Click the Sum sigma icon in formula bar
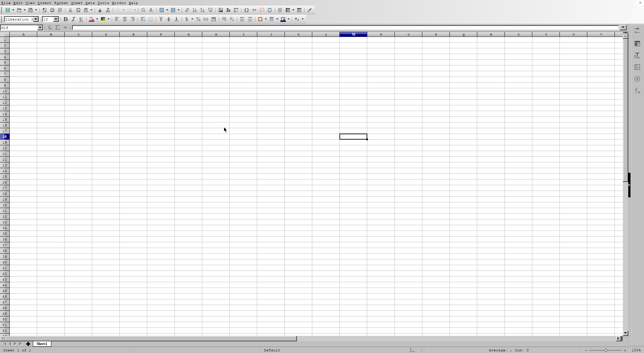The height and width of the screenshot is (353, 644). [58, 28]
